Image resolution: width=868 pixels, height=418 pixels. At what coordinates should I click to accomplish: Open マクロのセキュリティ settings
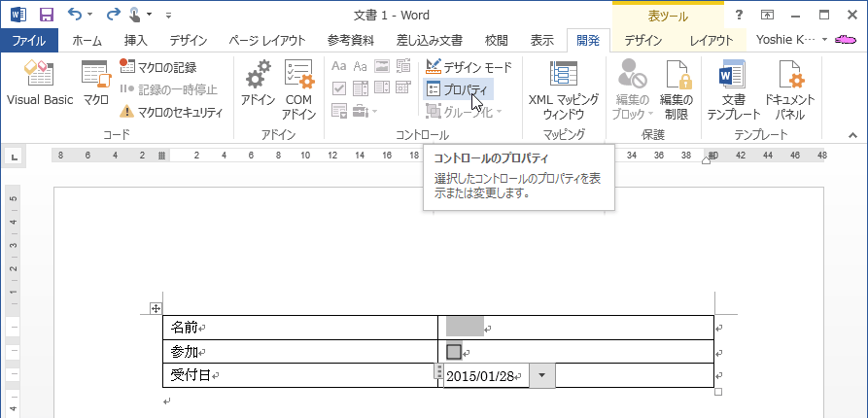coord(172,112)
